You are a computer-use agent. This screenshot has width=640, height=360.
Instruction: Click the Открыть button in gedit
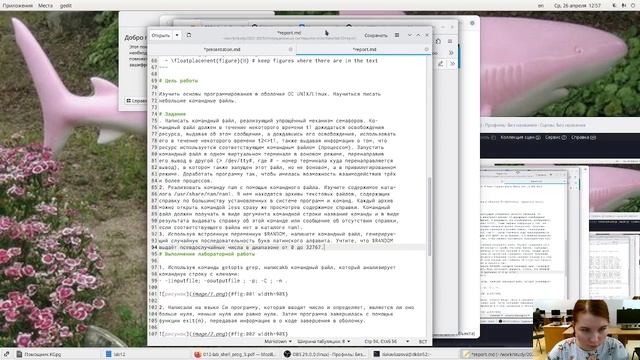[x=161, y=36]
